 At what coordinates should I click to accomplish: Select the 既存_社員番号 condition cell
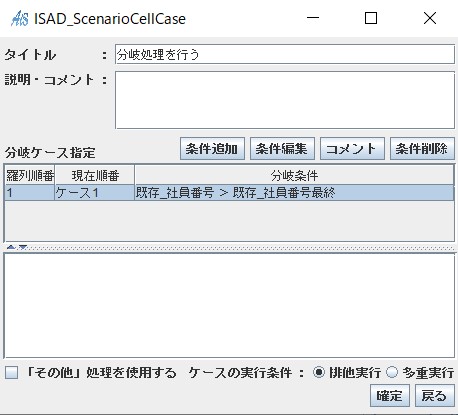294,193
